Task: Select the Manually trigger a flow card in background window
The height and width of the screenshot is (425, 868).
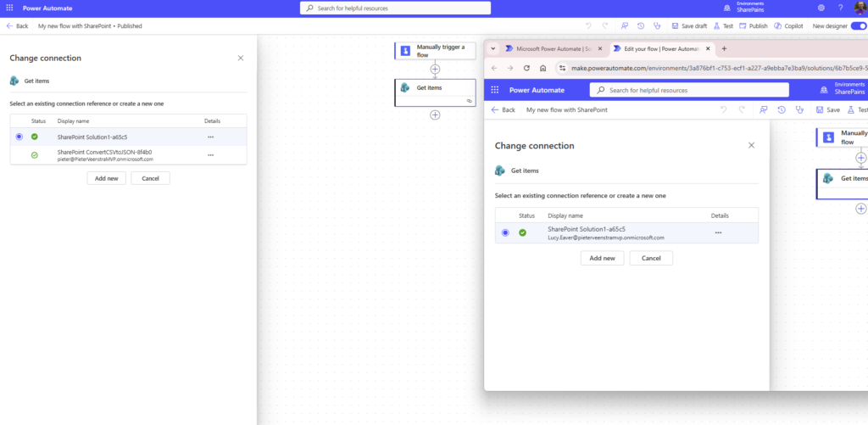Action: (x=435, y=51)
